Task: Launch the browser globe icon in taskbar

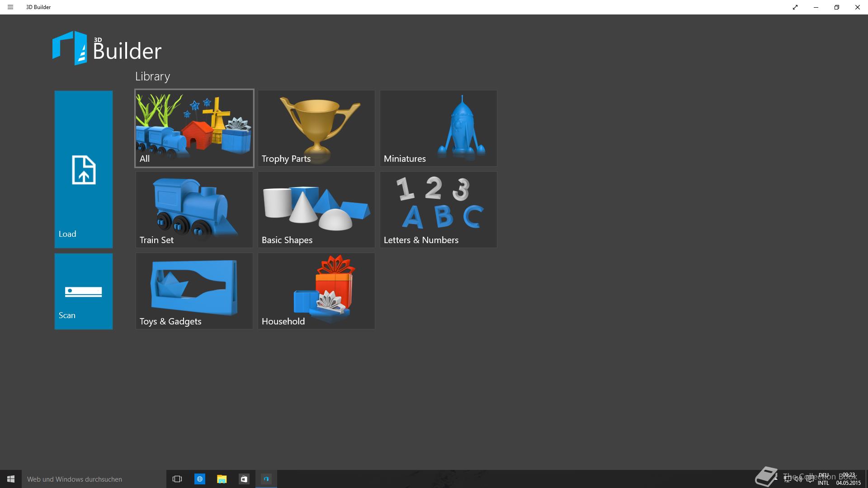Action: 199,479
